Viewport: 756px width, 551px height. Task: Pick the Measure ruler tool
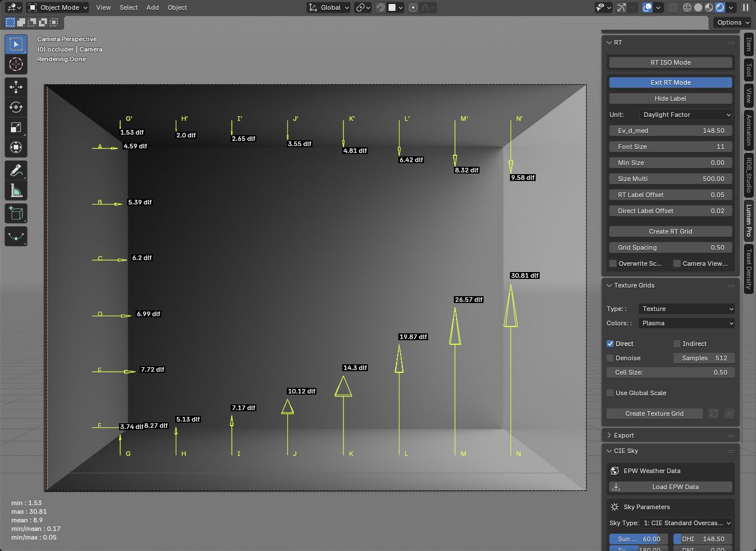[x=16, y=190]
